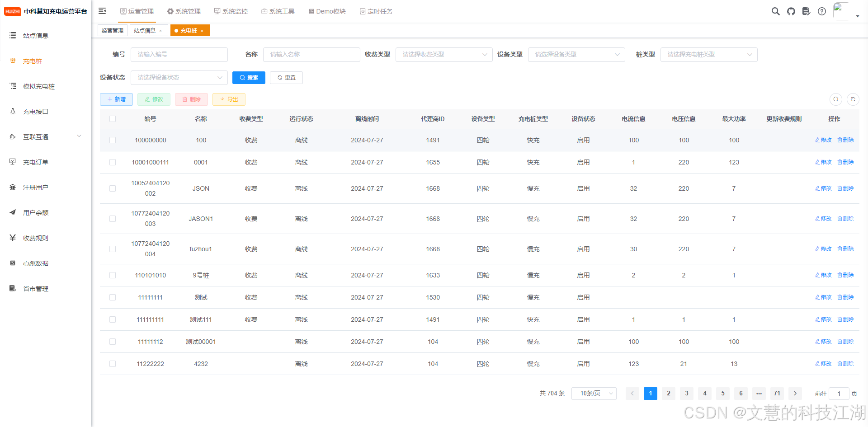Screen dimensions: 868x427
Task: Check the select-all checkbox in table header
Action: [113, 119]
